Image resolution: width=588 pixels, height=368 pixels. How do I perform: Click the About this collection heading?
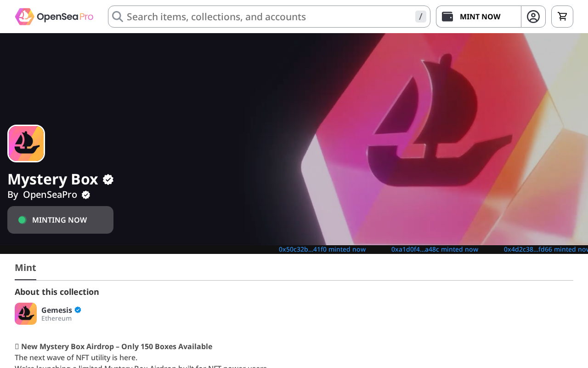coord(57,292)
